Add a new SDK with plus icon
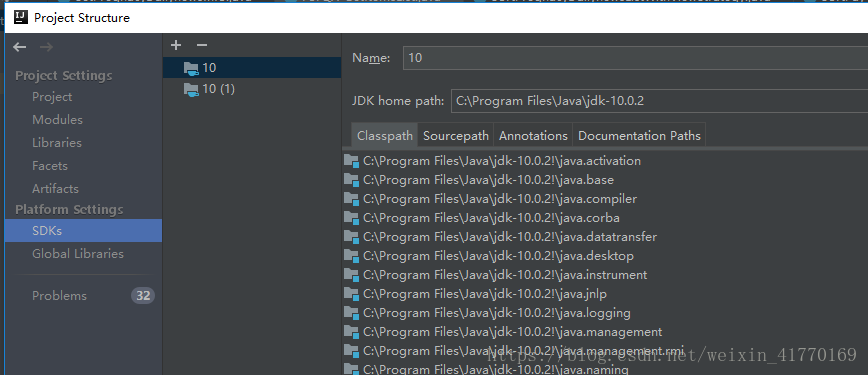This screenshot has height=375, width=868. point(176,45)
